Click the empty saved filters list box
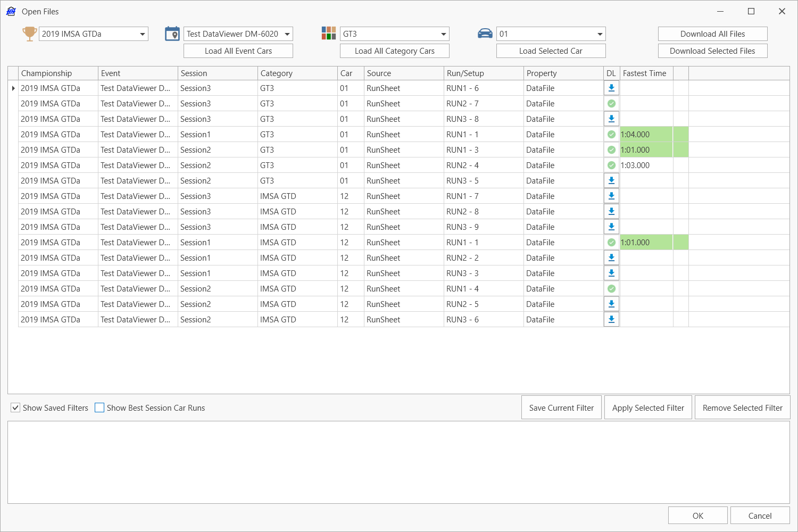Viewport: 798px width, 532px height. (398, 462)
